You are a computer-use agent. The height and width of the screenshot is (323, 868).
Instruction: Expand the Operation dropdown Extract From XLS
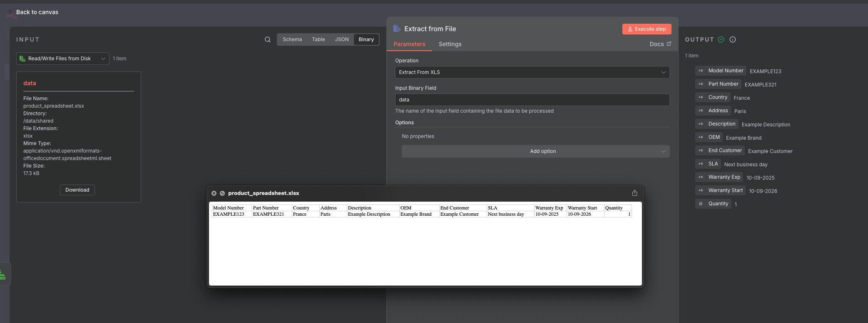[x=532, y=72]
